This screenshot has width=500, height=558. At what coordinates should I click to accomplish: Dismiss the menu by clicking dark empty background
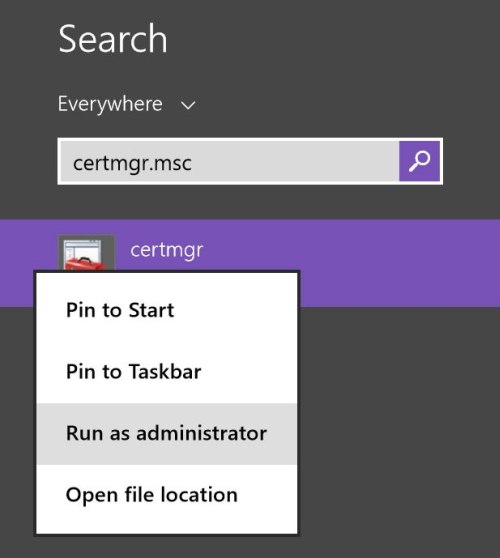(399, 427)
